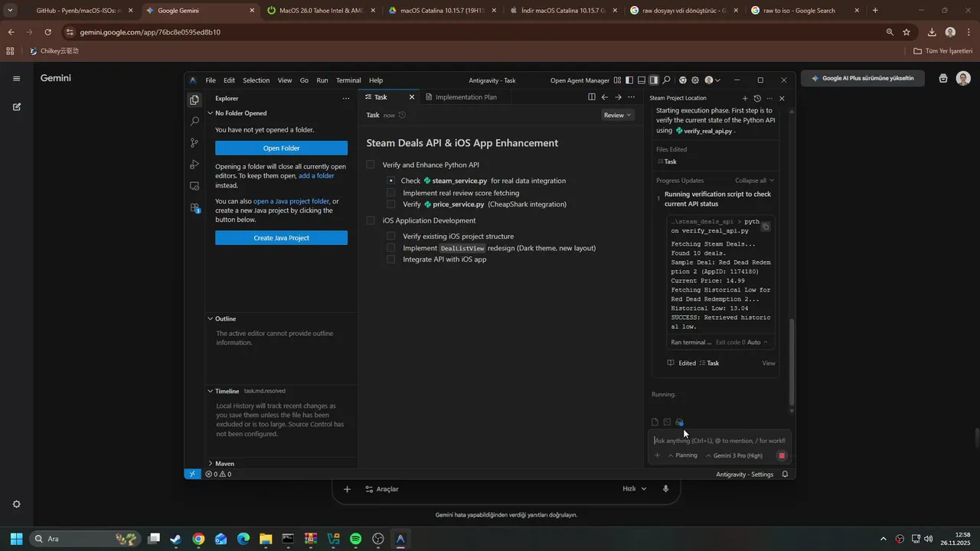The image size is (980, 551).
Task: Check 'Implement DealListView redesign' checkbox
Action: pos(390,248)
